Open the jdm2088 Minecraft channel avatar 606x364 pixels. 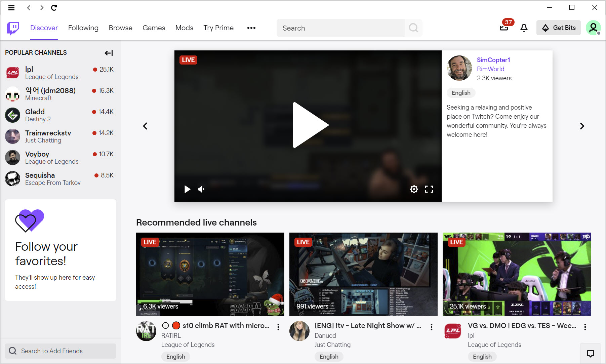[x=13, y=94]
